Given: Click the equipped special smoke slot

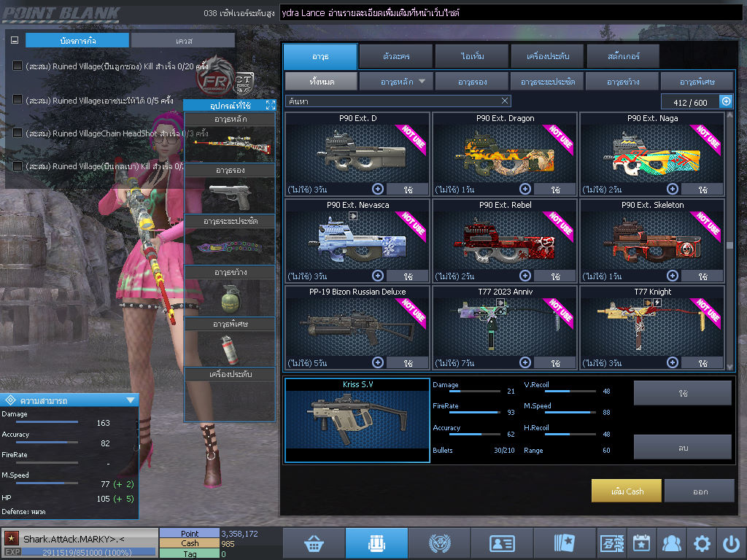Looking at the screenshot, I should click(x=230, y=349).
